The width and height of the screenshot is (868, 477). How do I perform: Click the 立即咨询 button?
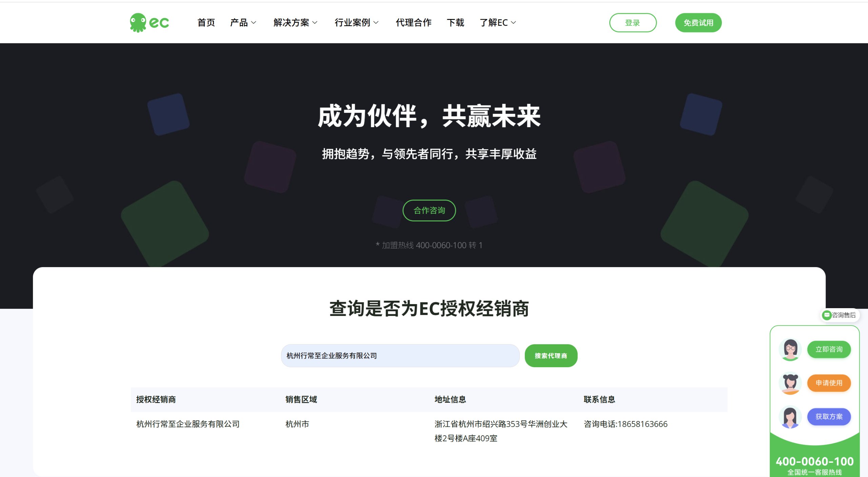(829, 350)
